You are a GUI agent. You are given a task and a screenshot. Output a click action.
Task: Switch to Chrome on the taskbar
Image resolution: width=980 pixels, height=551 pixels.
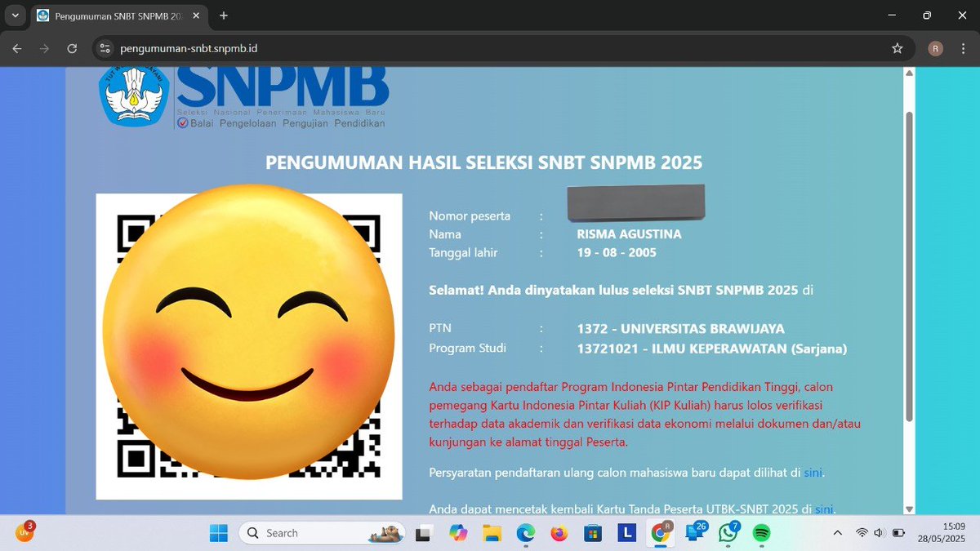(661, 533)
